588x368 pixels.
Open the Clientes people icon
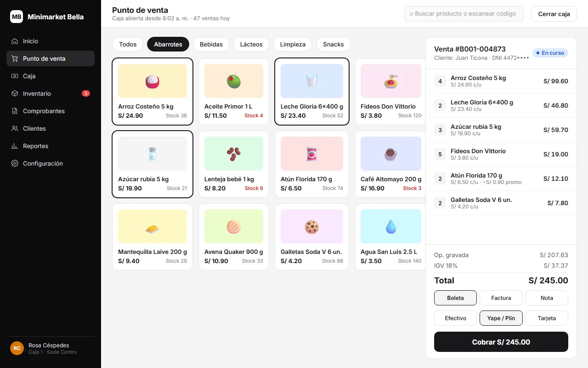[15, 128]
